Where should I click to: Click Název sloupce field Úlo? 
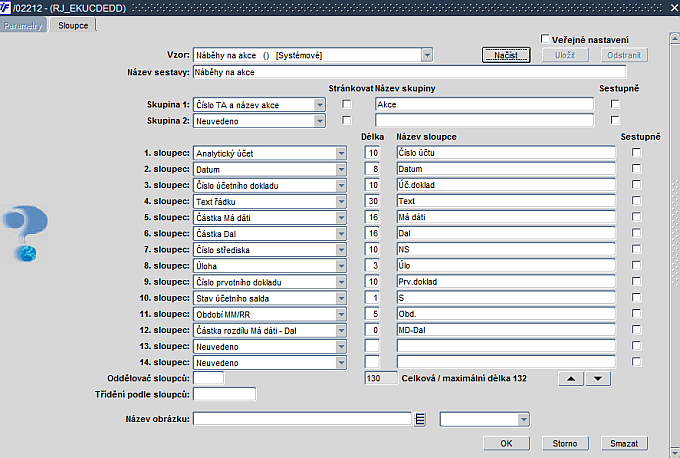pyautogui.click(x=506, y=265)
